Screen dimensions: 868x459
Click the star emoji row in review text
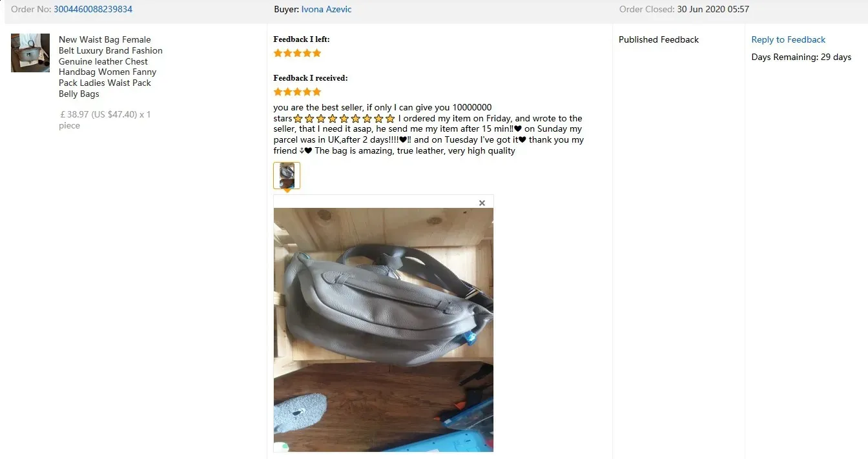coord(344,119)
